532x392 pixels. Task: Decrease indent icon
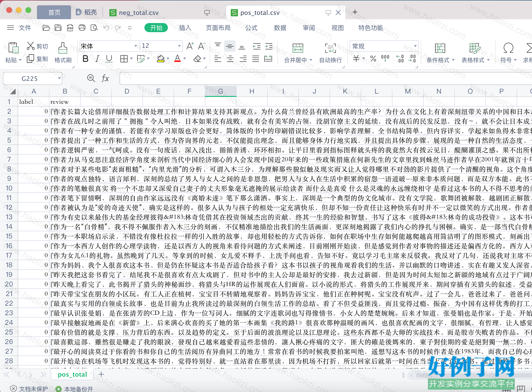[x=257, y=46]
